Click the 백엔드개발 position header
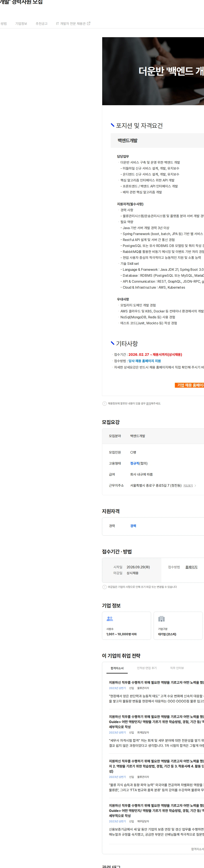Viewport: 204px width, 868px height. click(x=127, y=140)
